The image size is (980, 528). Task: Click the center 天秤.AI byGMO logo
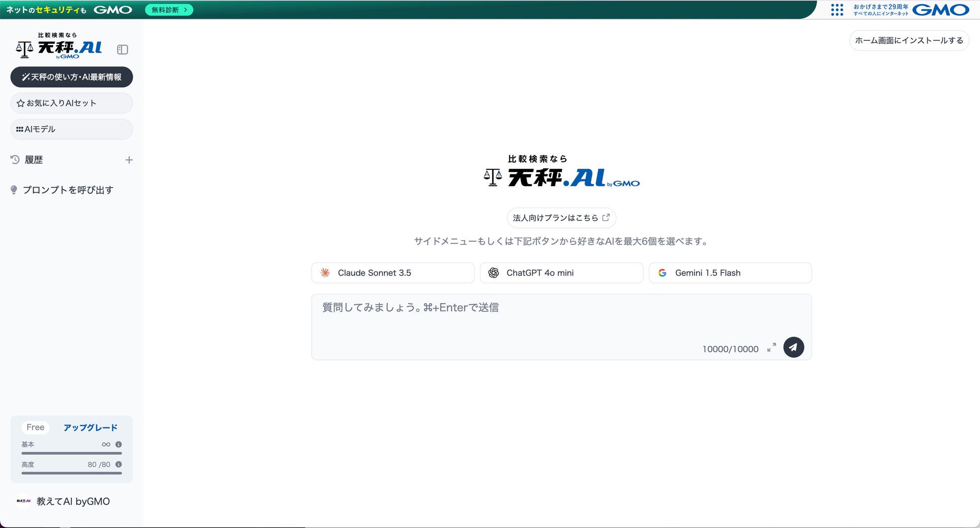(561, 171)
